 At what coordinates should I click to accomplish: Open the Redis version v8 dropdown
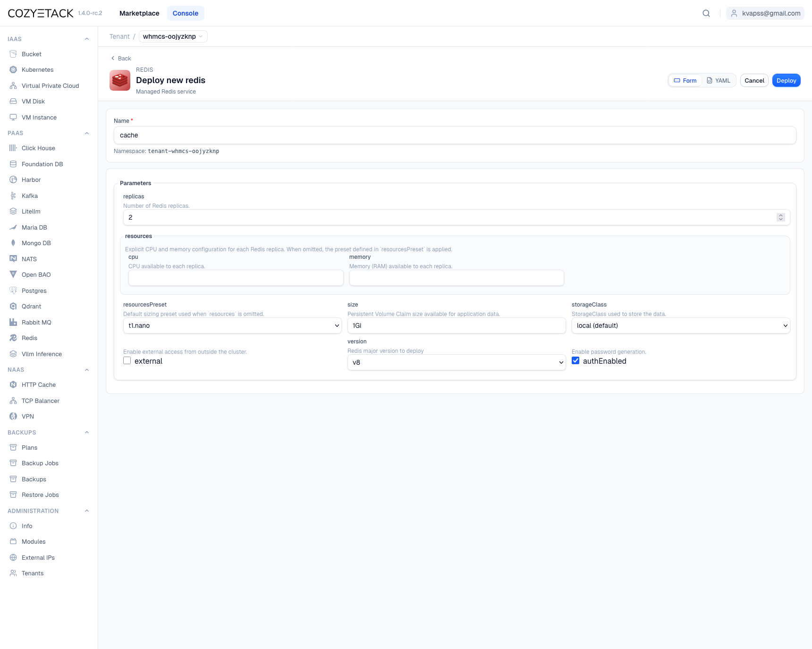point(457,362)
